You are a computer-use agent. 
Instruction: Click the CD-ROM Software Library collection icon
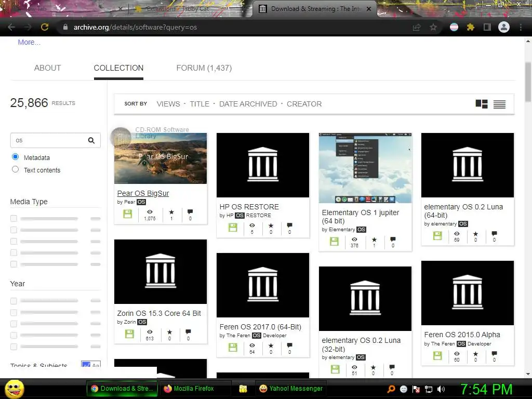click(x=121, y=138)
